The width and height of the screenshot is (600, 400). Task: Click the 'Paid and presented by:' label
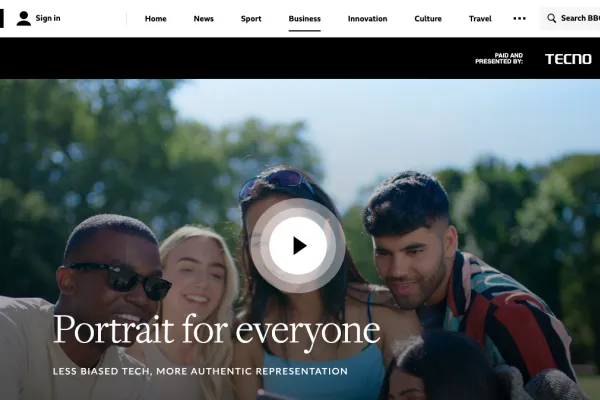[x=499, y=59]
